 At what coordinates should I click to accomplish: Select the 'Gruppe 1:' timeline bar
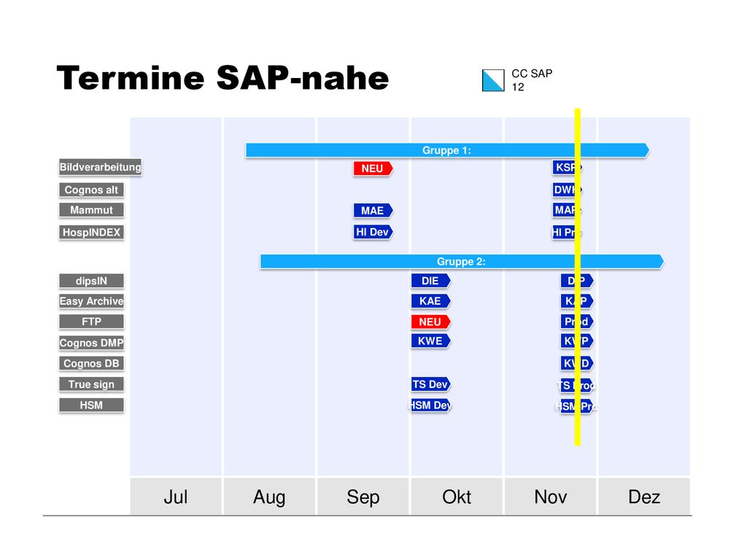(x=447, y=150)
